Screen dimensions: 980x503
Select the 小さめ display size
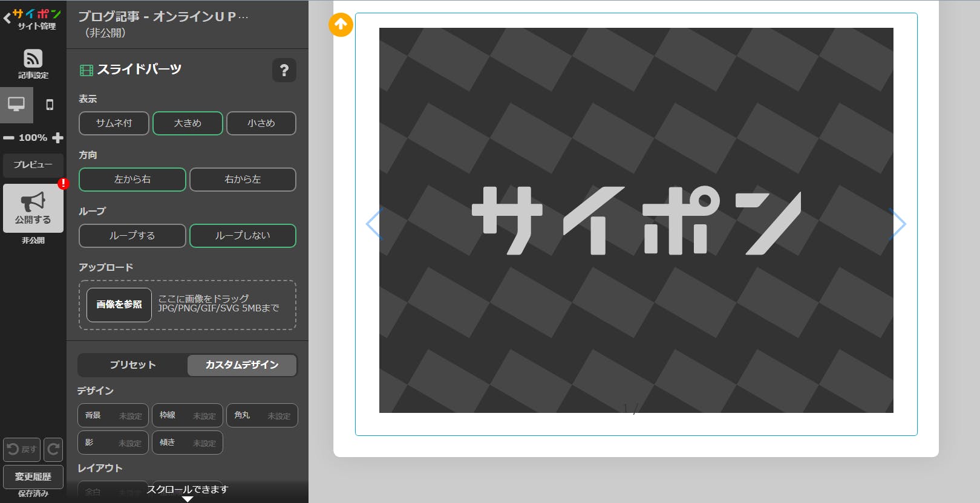point(261,123)
